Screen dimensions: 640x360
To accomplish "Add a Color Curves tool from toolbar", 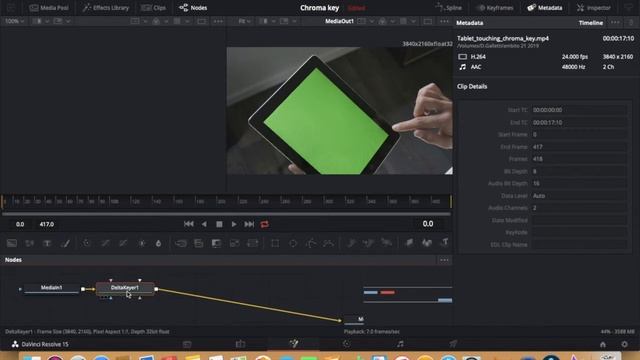I will [105, 243].
